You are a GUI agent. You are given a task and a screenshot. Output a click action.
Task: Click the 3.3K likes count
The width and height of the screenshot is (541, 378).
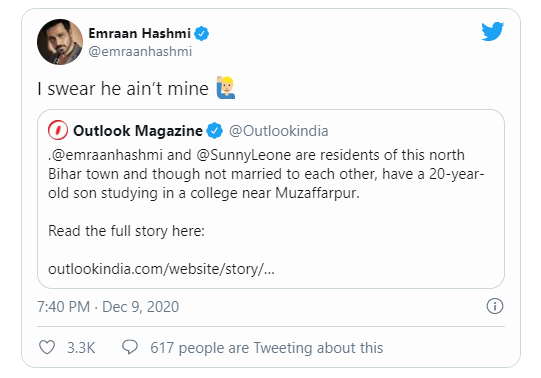[81, 348]
